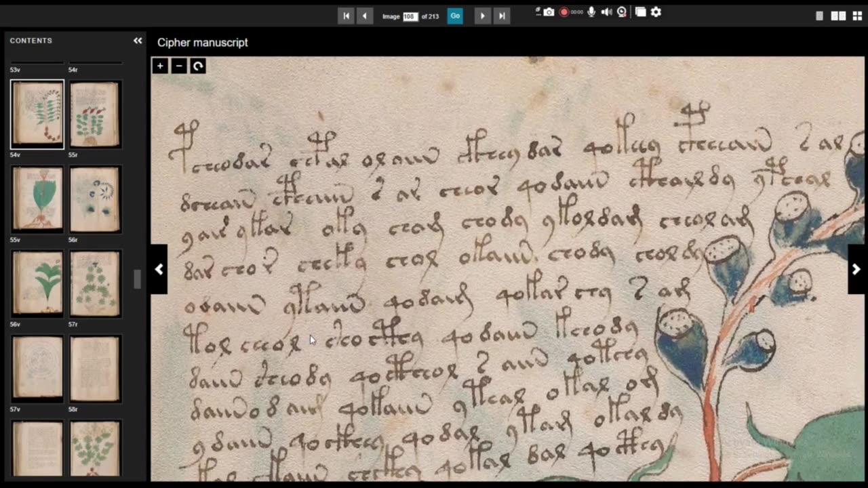Select thumbnail labeled 54v
868x488 pixels.
[37, 115]
